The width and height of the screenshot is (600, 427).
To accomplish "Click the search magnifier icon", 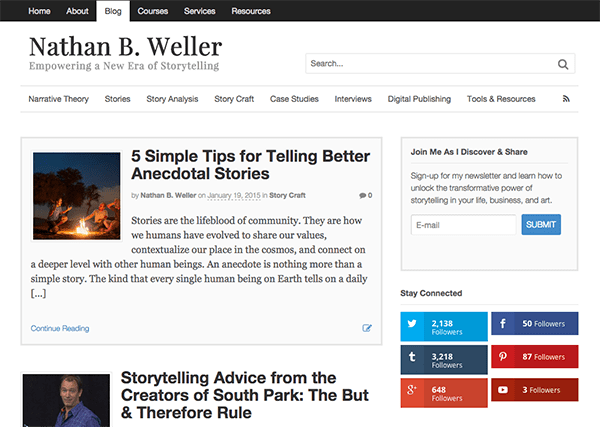I will tap(565, 64).
